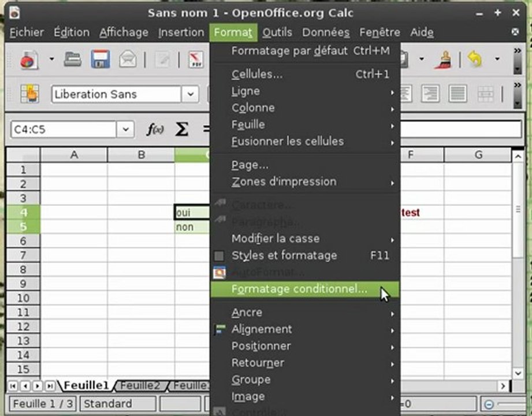532x416 pixels.
Task: Choose Page... in Format menu
Action: [305, 165]
